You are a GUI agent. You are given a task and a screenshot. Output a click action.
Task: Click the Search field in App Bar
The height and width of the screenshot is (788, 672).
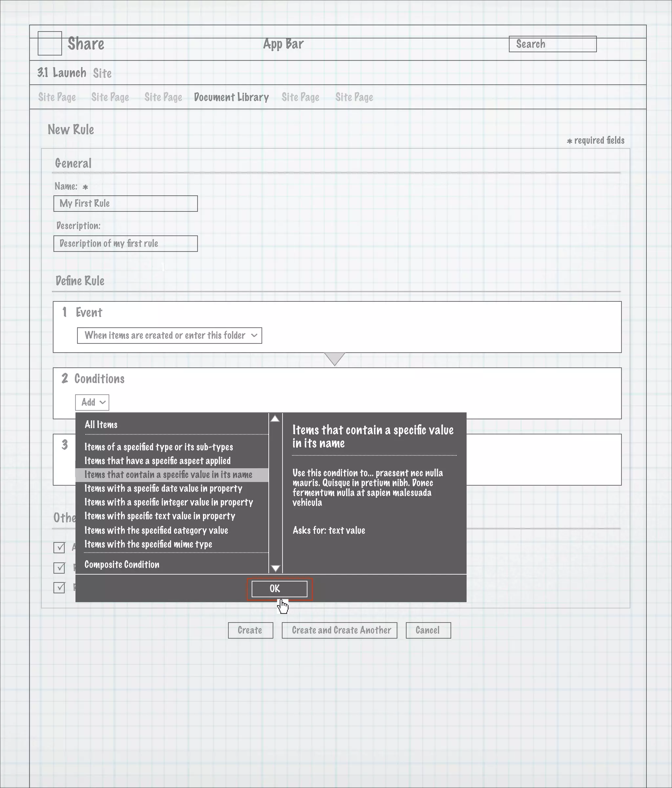click(552, 44)
